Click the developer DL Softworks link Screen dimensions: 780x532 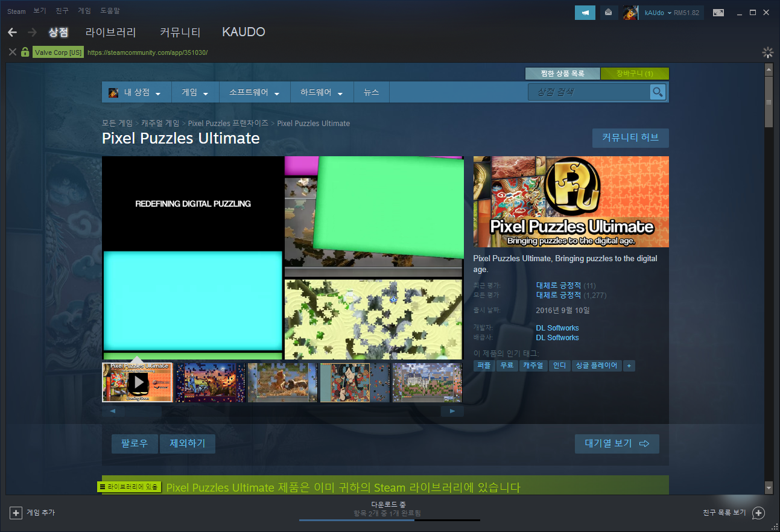(x=557, y=328)
